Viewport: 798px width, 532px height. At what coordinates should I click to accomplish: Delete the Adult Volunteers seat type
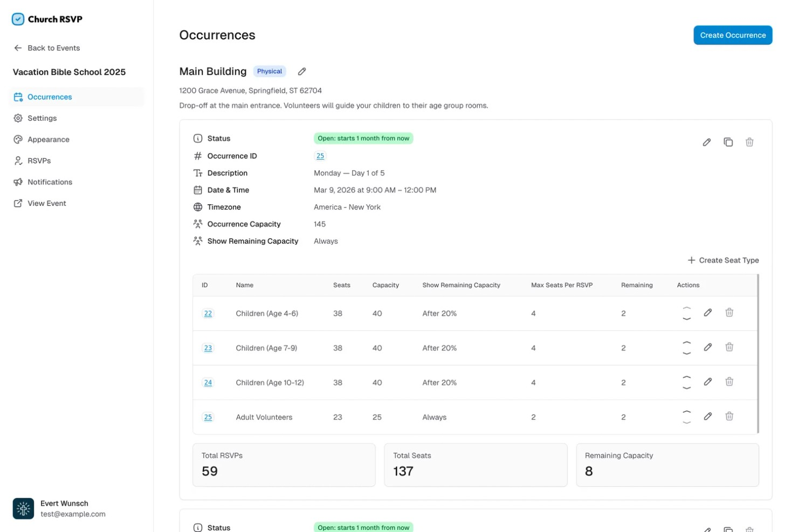tap(729, 416)
